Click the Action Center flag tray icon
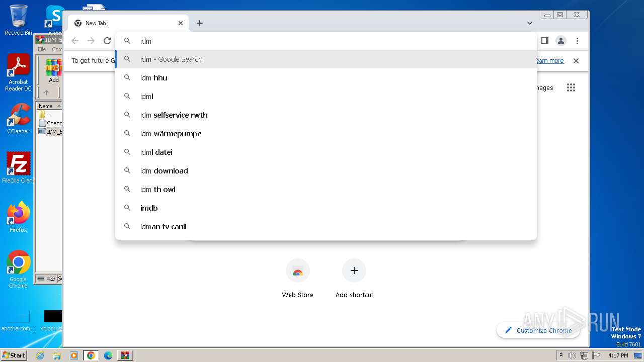644x362 pixels. [595, 355]
